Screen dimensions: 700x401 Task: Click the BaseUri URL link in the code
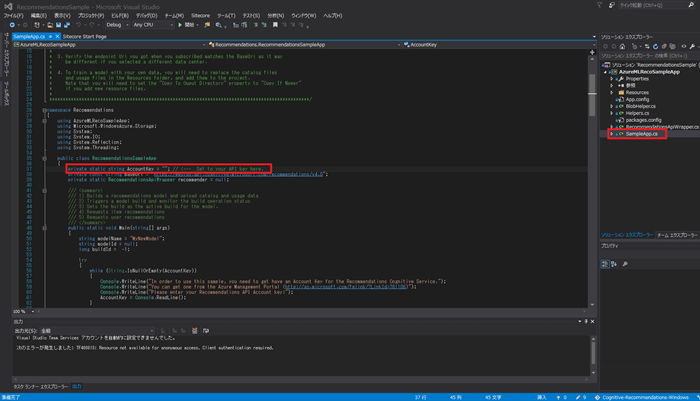pos(238,175)
